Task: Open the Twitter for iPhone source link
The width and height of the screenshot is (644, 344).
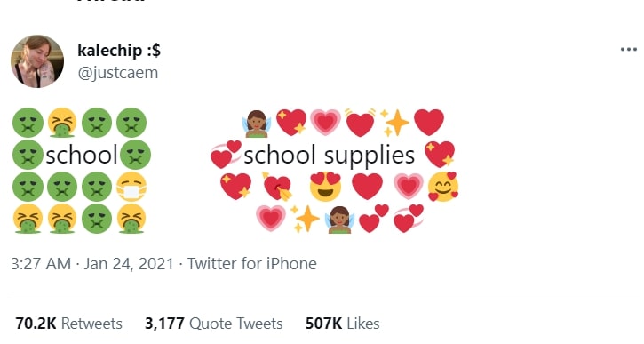Action: (251, 264)
